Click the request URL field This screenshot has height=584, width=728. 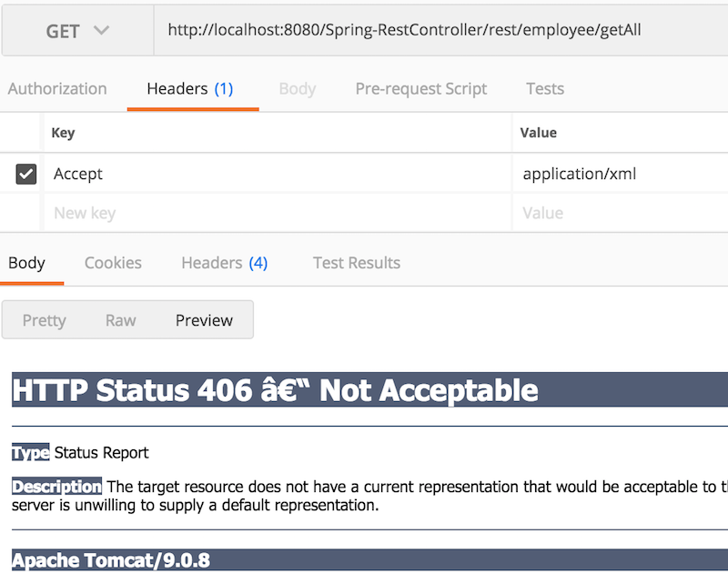(x=437, y=30)
